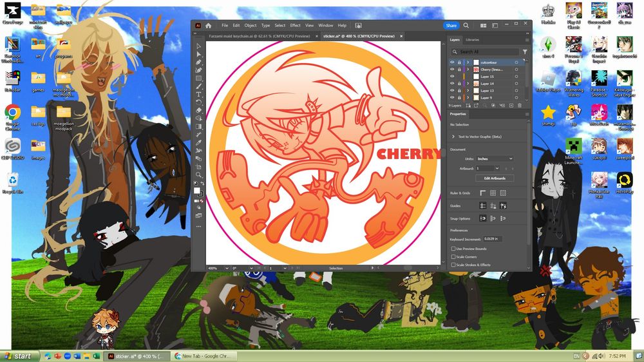Open the Object menu

[x=250, y=26]
